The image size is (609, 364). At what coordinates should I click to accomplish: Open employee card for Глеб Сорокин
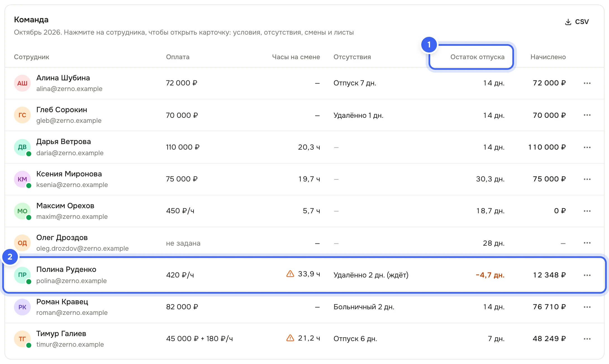(304, 115)
